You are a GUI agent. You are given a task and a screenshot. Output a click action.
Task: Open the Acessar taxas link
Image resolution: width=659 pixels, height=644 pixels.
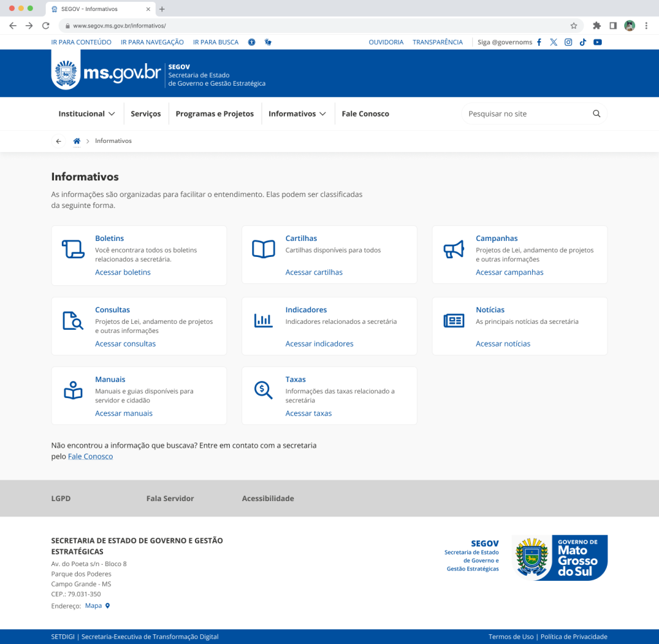308,413
